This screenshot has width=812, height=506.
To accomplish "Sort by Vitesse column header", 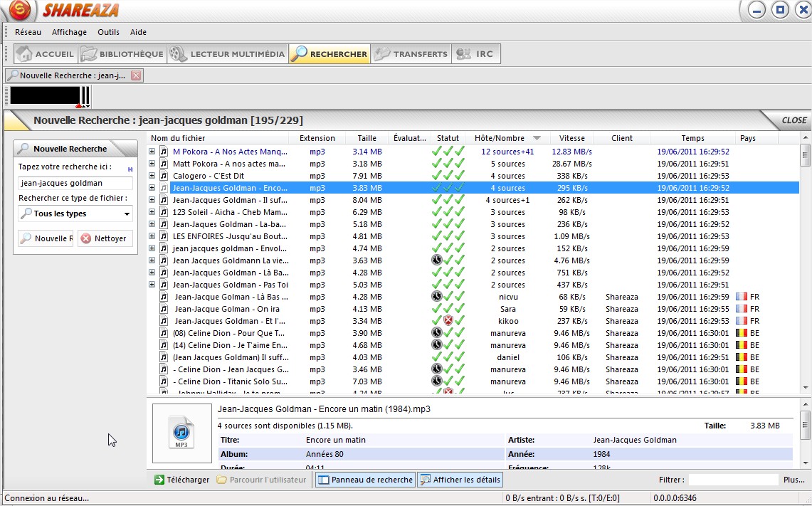I will (571, 138).
